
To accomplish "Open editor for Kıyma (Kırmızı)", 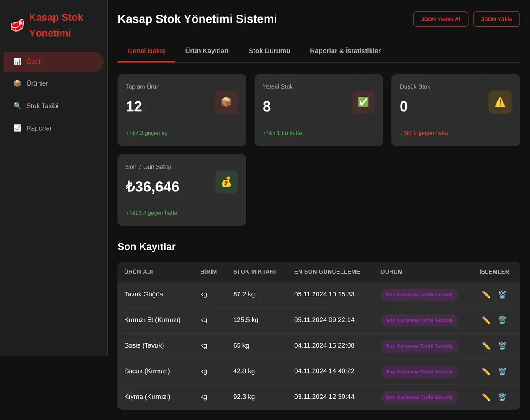I will click(486, 397).
